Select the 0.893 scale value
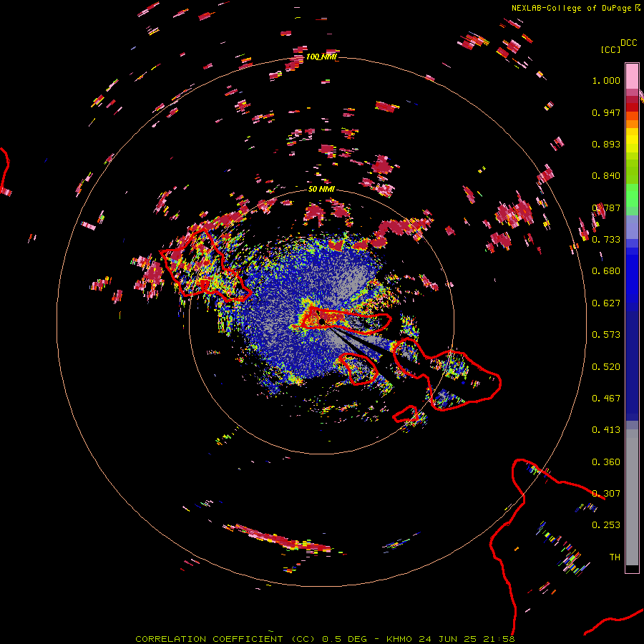 pyautogui.click(x=606, y=144)
